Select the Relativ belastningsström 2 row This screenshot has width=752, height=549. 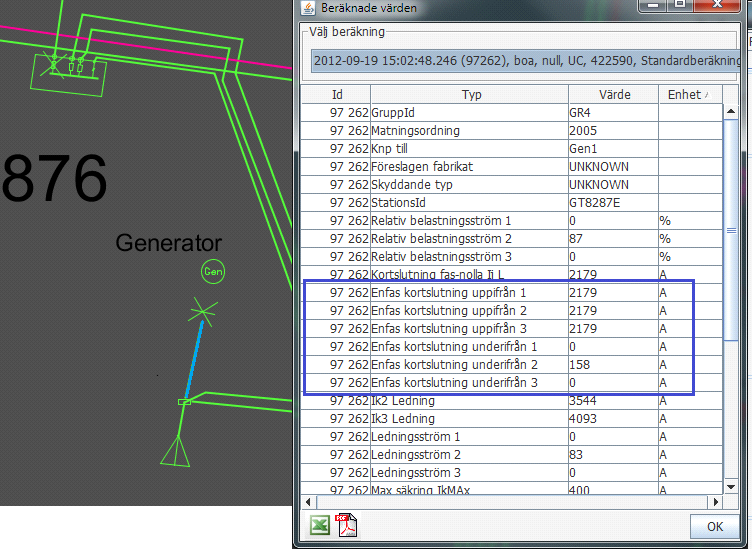(x=512, y=239)
